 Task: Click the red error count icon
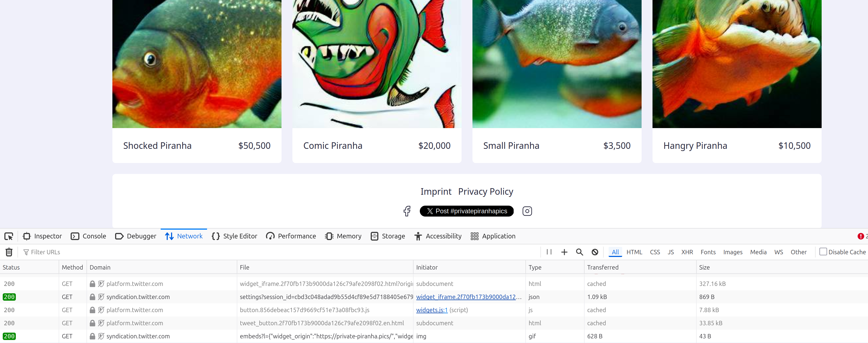click(x=860, y=236)
